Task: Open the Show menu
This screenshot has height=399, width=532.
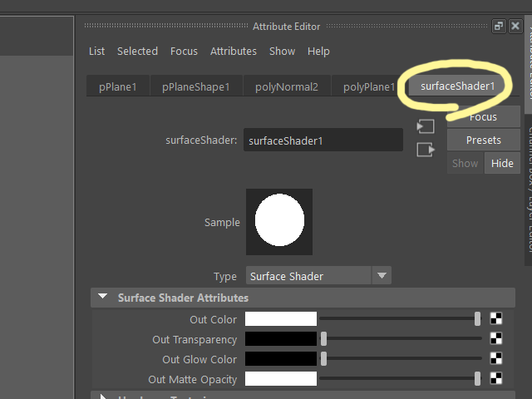Action: point(282,52)
